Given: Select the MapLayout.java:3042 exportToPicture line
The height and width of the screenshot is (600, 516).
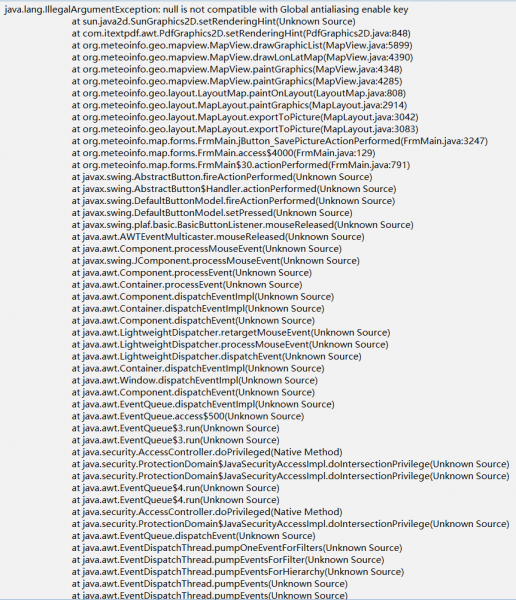Looking at the screenshot, I should [245, 117].
